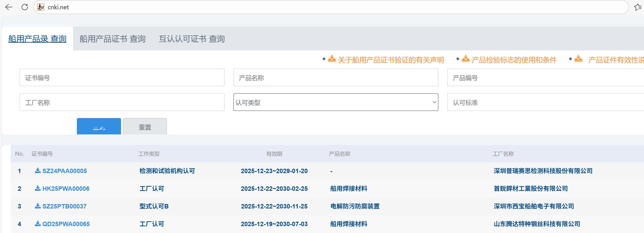Download icon beside 产品证件有效性 link
Screen dimensions: 644x233
(578, 59)
